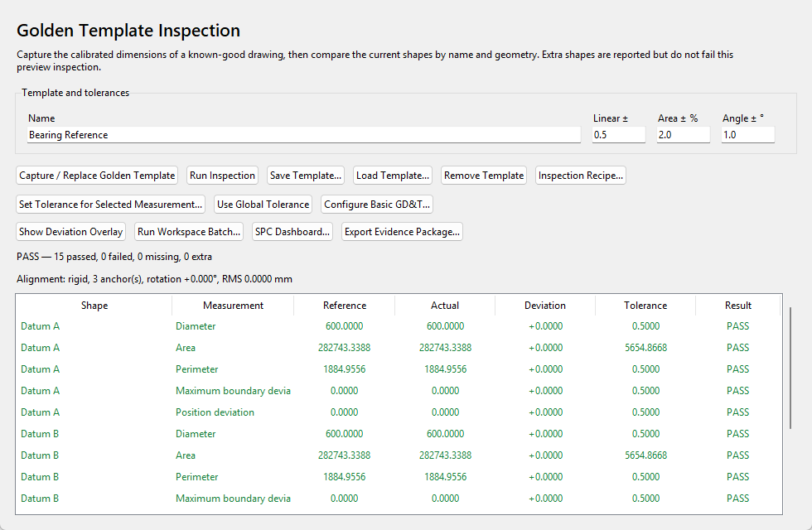Click deviation value for Datum A Area
This screenshot has width=812, height=530.
click(545, 348)
